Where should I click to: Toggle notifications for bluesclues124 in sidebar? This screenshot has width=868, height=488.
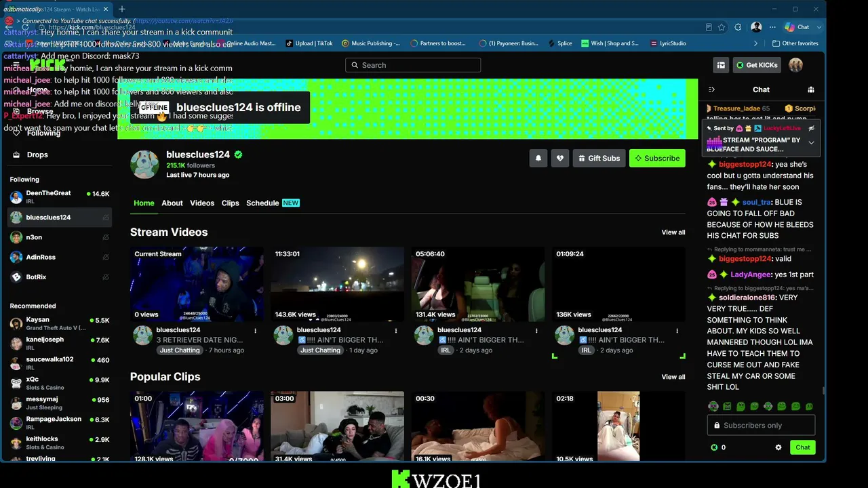pos(105,218)
